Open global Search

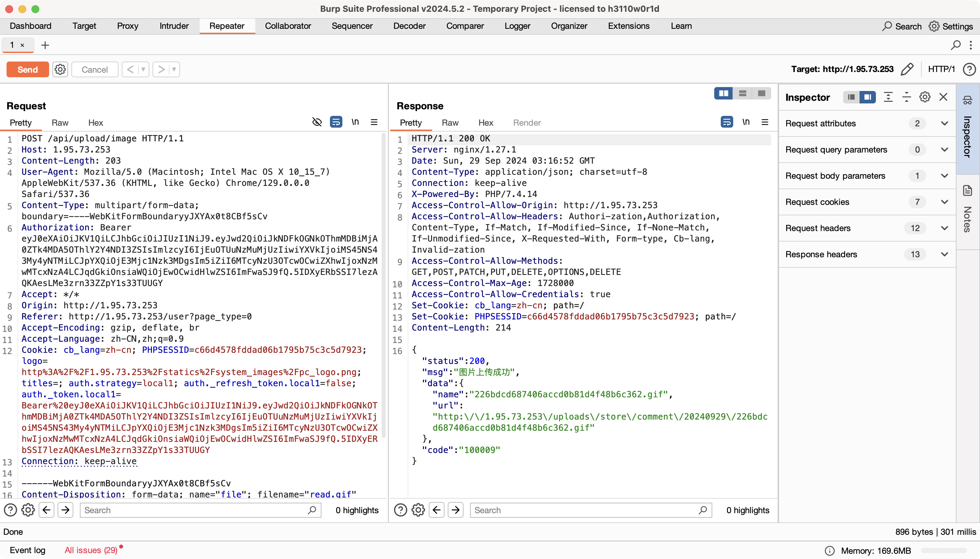(x=901, y=26)
